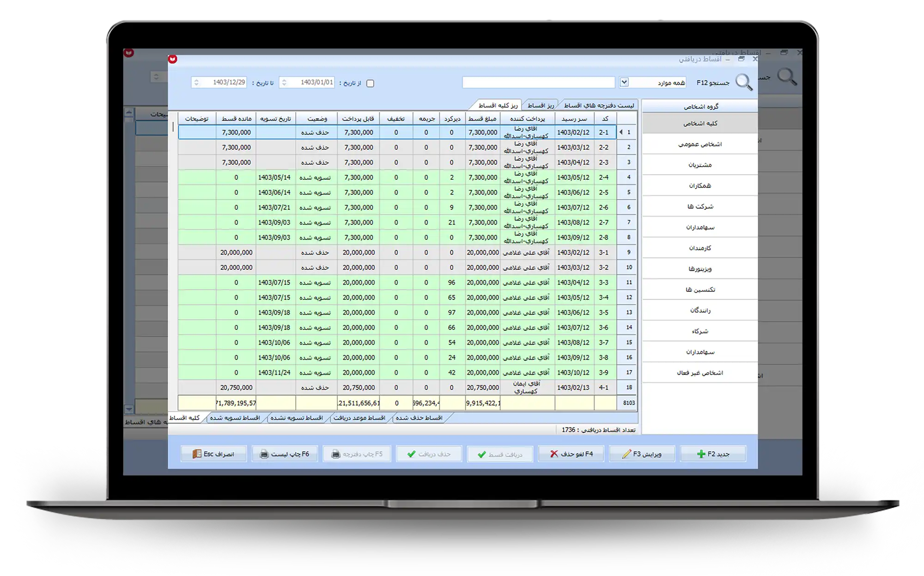Image resolution: width=924 pixels, height=576 pixels.
Task: Click the green plus New F2 icon
Action: point(701,454)
